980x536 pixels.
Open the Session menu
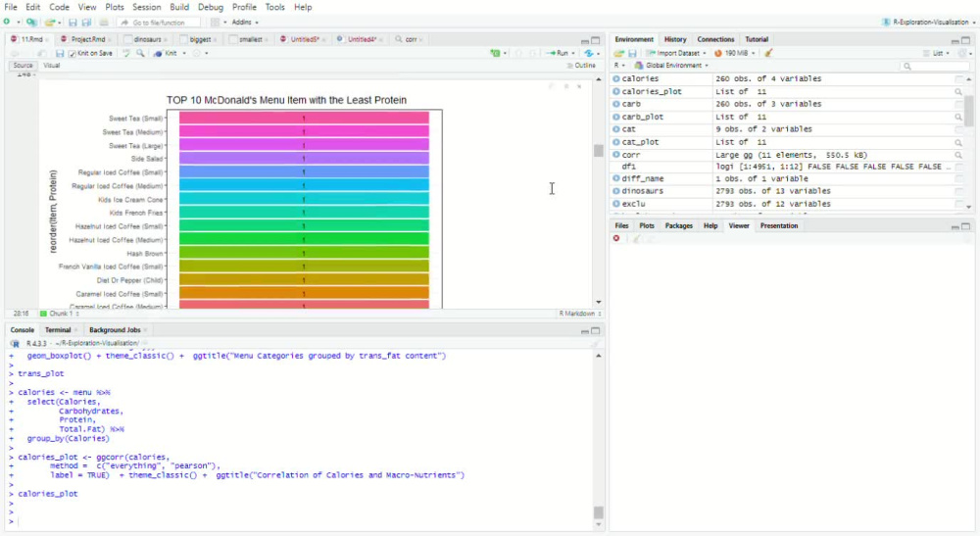pyautogui.click(x=146, y=7)
